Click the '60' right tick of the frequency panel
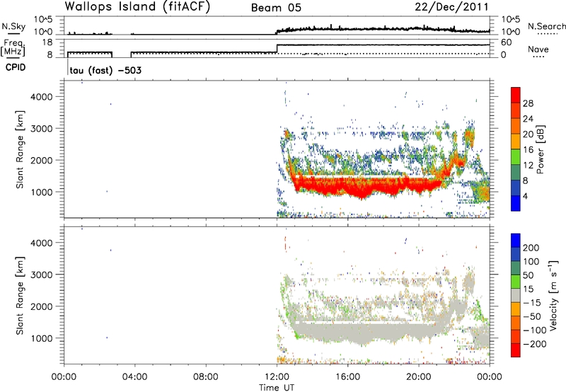Image resolution: width=566 pixels, height=392 pixels. [x=506, y=42]
